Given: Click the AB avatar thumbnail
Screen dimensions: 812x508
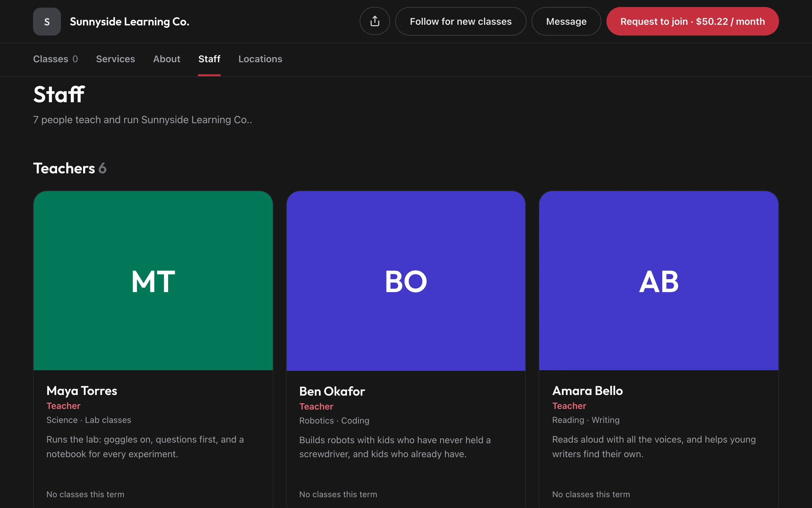Looking at the screenshot, I should [x=659, y=281].
